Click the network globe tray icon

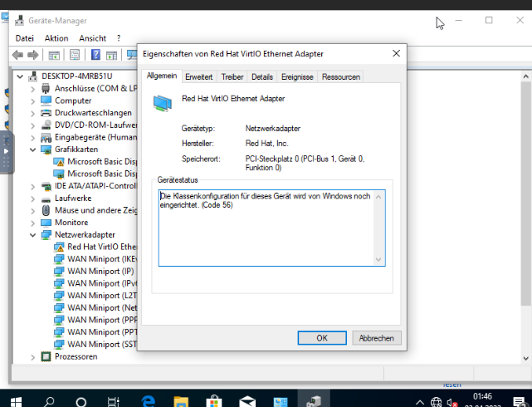437,402
